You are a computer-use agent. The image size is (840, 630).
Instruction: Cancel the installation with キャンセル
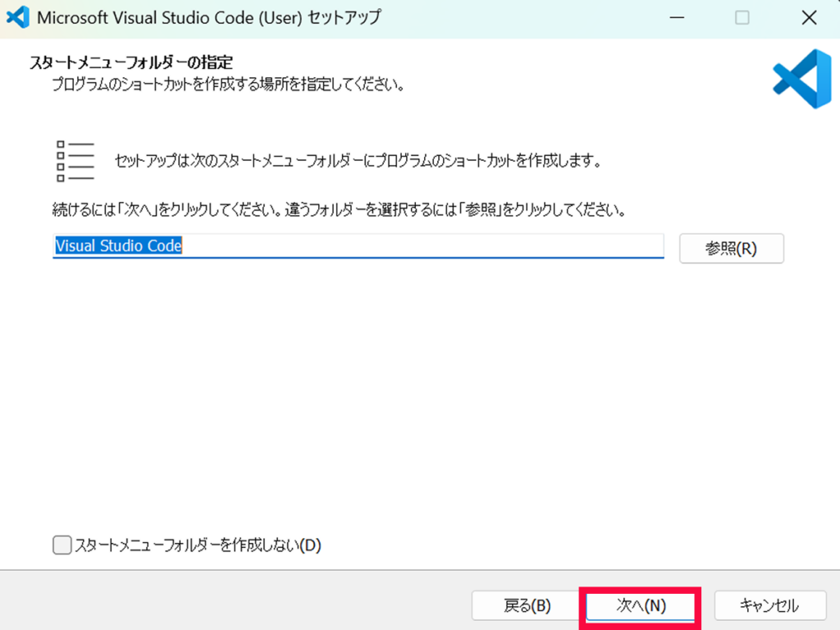pos(770,605)
